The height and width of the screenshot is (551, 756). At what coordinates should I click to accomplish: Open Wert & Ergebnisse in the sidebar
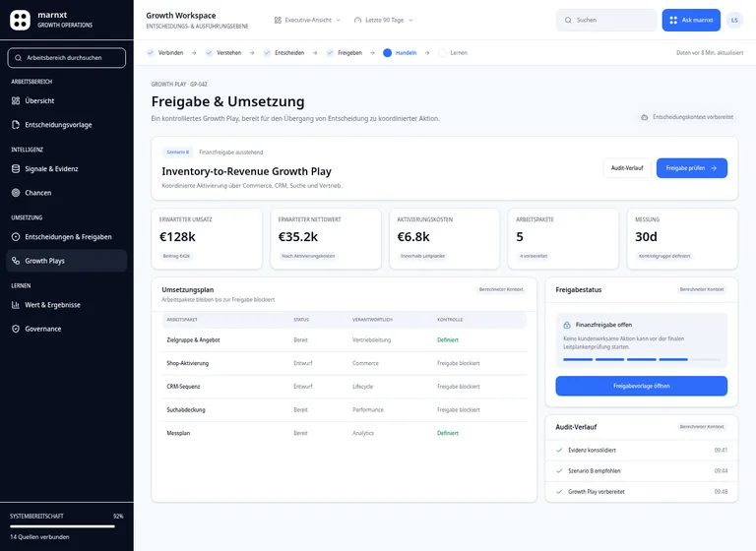tap(67, 305)
